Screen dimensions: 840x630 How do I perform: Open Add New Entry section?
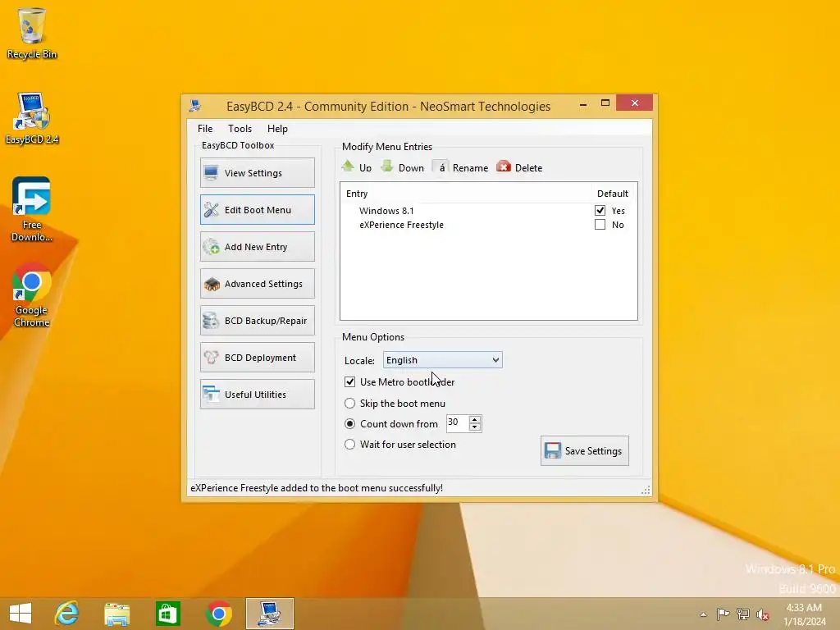[257, 246]
